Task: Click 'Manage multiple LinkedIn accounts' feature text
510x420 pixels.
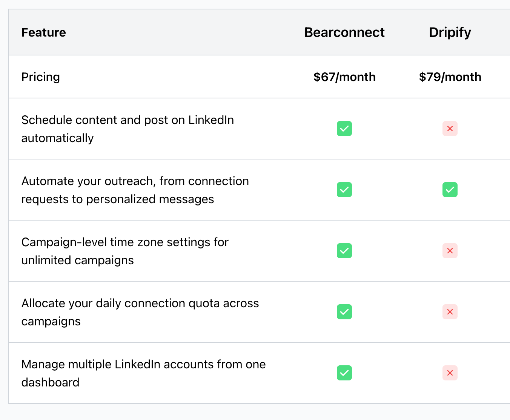Action: 143,364
